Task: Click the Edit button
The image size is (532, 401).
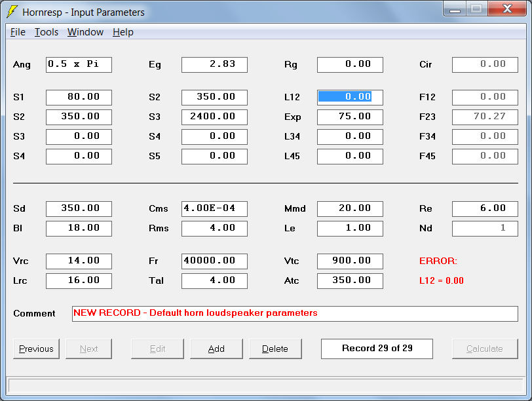Action: (x=157, y=349)
